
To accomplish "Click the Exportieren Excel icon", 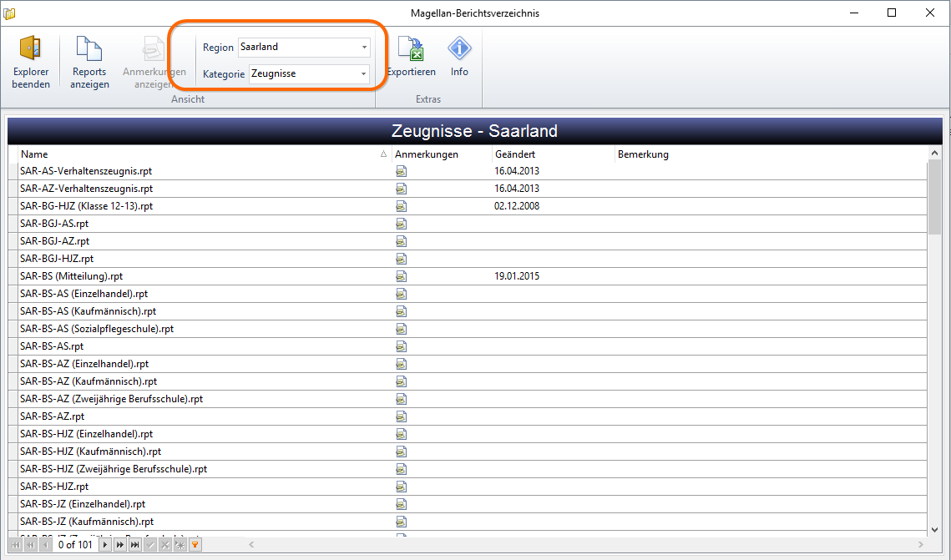I will coord(411,48).
